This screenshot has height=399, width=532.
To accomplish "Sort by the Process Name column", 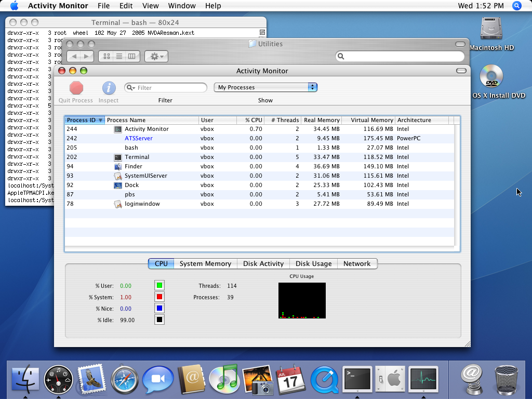I will click(x=152, y=120).
